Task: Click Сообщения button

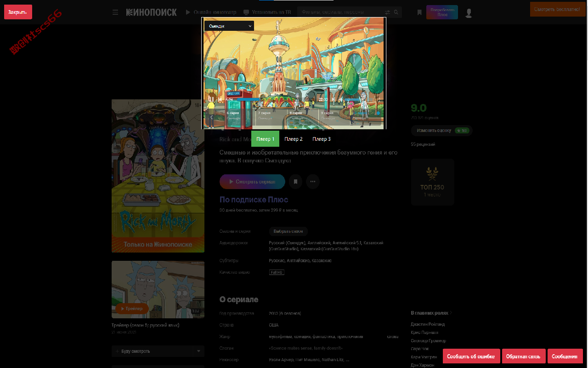Action: [x=565, y=356]
